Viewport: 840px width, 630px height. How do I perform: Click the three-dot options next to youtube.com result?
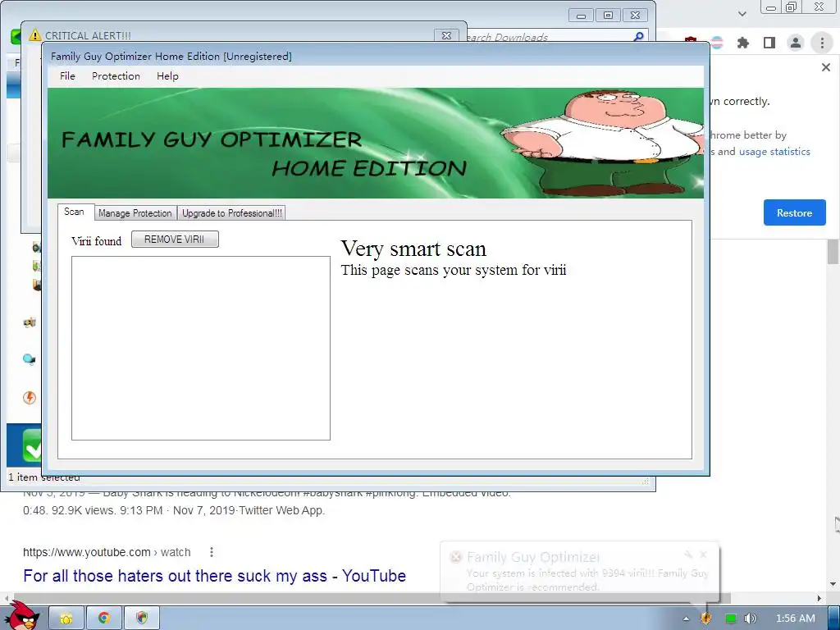(212, 552)
